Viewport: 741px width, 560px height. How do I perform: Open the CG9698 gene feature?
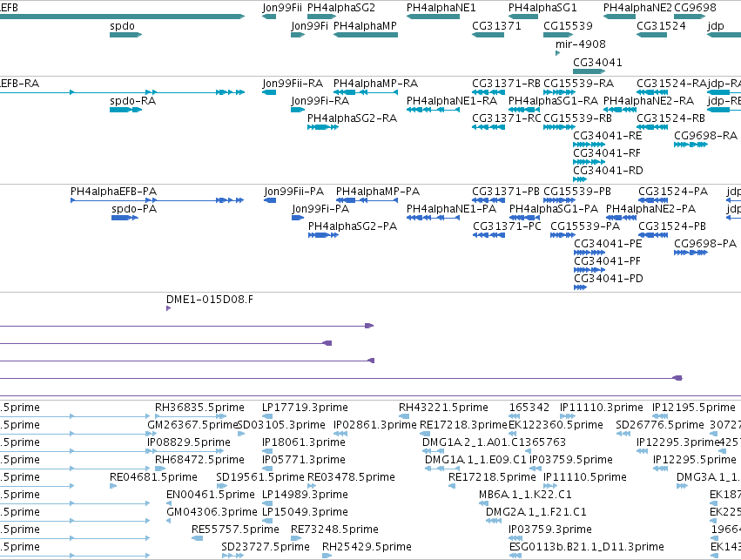690,17
